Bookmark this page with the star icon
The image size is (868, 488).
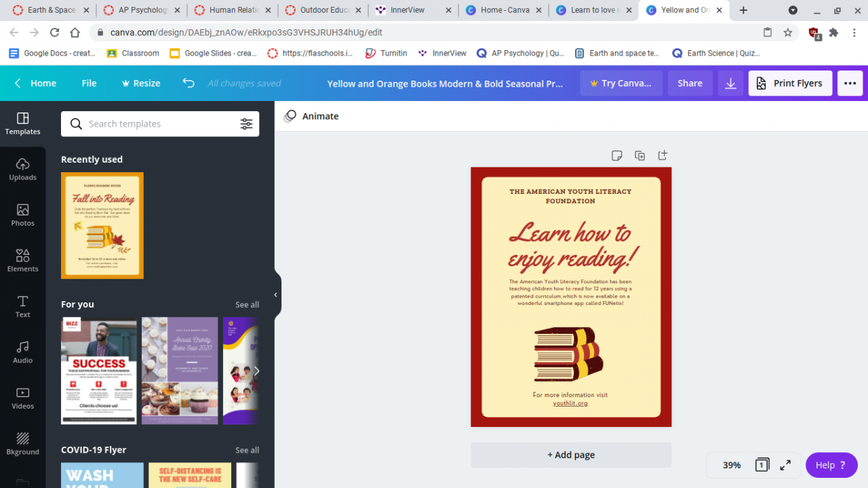(788, 33)
